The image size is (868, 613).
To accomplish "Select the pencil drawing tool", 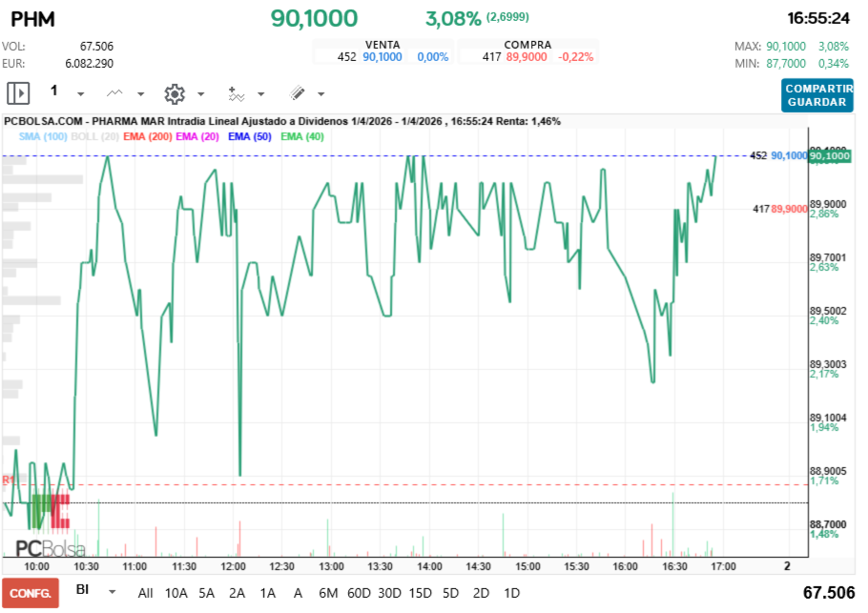I will click(x=297, y=93).
